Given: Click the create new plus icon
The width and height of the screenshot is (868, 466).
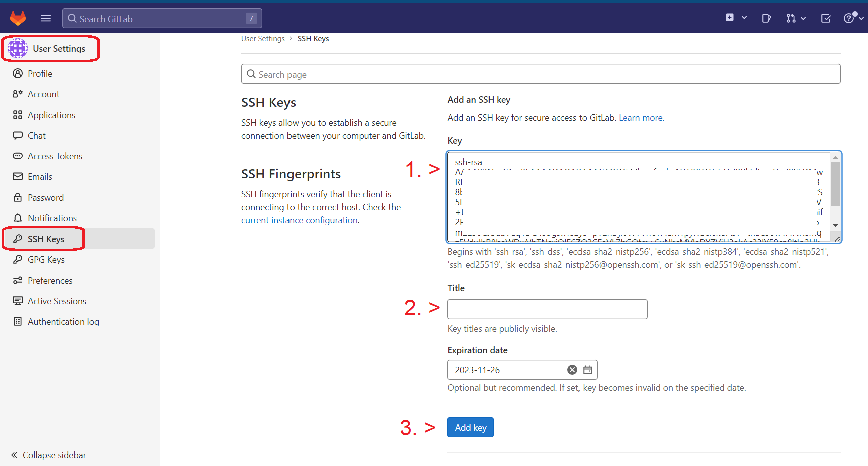Looking at the screenshot, I should (730, 18).
